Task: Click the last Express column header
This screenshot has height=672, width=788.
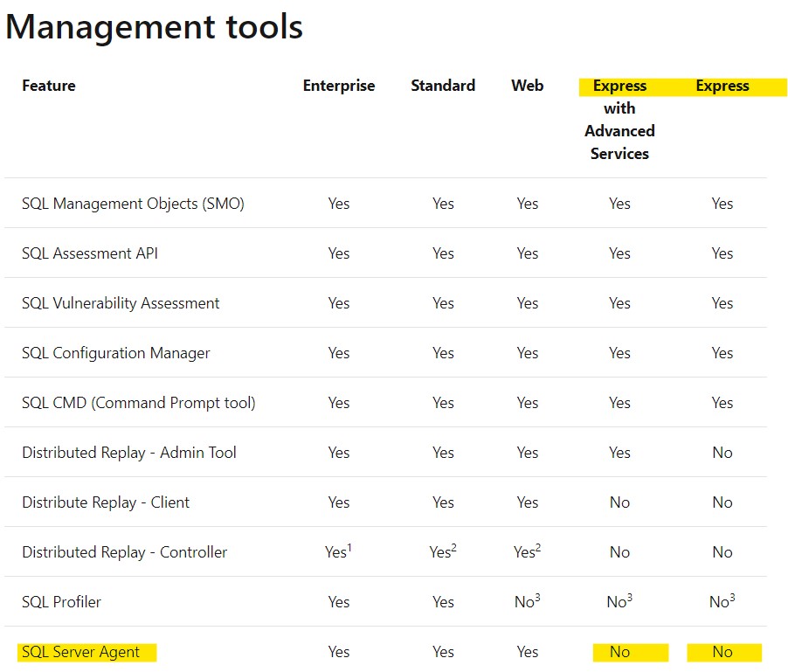Action: 722,86
